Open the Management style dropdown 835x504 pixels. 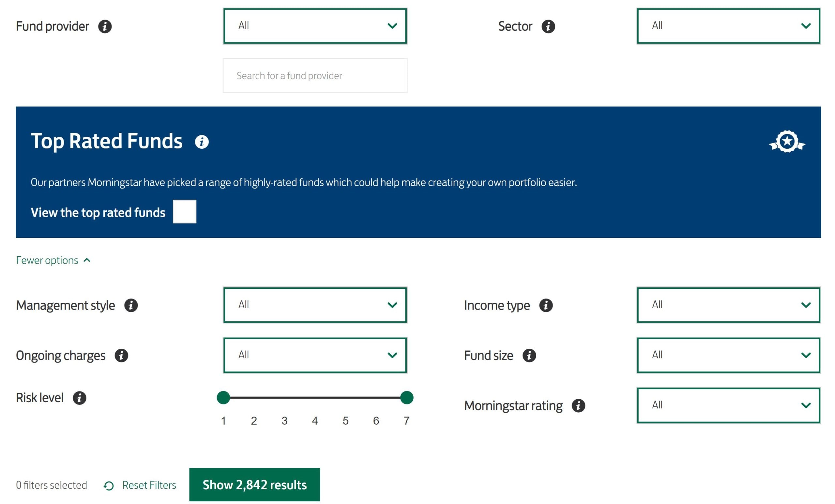pos(315,305)
